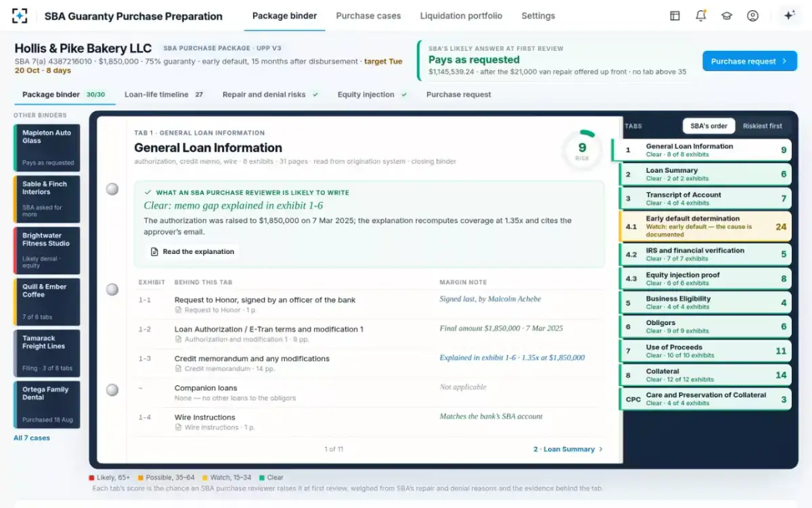Open the AI sparkle assistant

788,16
